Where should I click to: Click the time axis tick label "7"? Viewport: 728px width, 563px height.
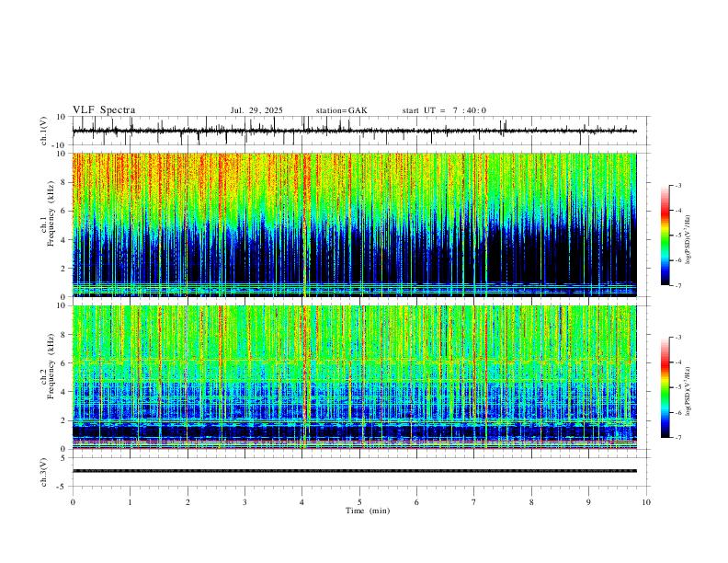(474, 502)
